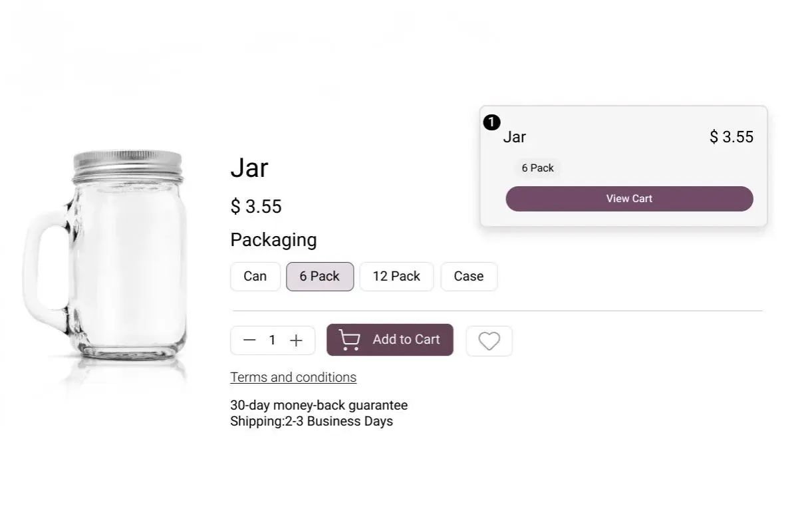The height and width of the screenshot is (532, 798).
Task: Open the Terms and conditions link
Action: pos(293,378)
